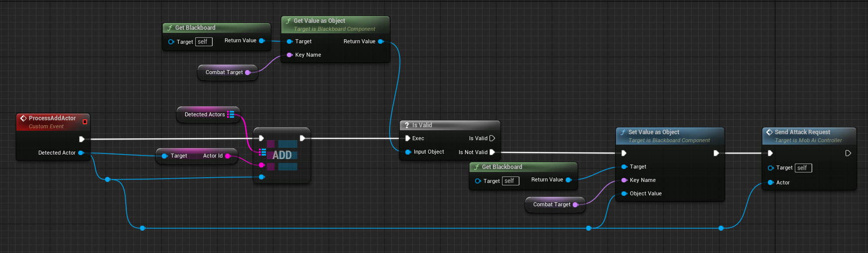
Task: Click the ADD node blue value input pin
Action: tap(262, 177)
